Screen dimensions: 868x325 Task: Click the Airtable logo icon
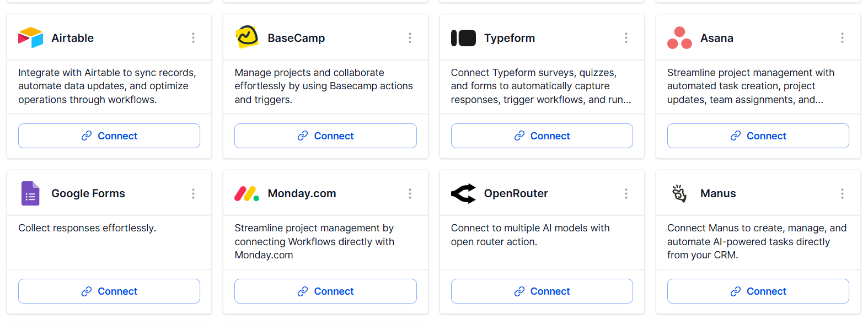(x=30, y=37)
